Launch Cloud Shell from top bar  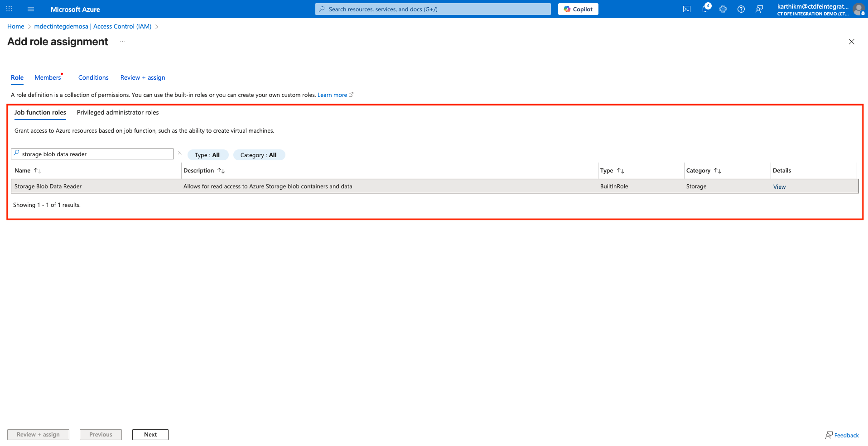coord(687,9)
